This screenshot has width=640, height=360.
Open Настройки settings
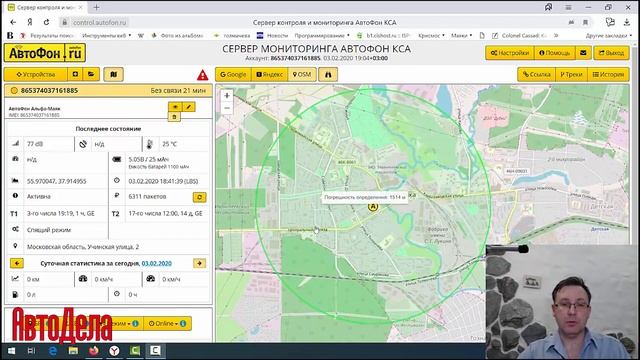point(510,53)
